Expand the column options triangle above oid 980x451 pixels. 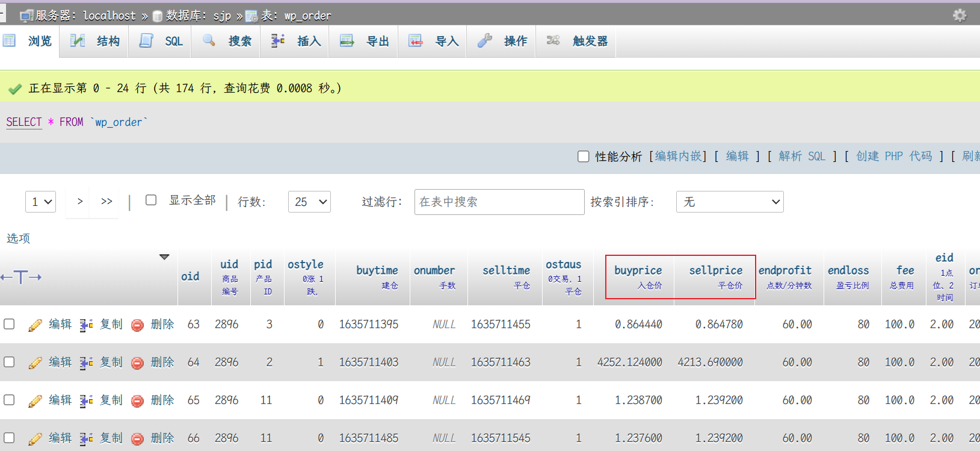[164, 257]
